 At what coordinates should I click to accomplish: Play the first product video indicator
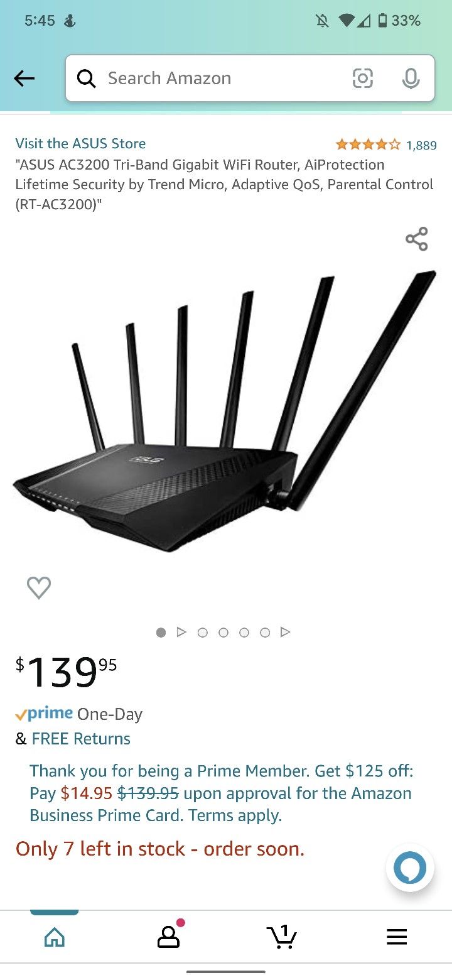tap(181, 632)
